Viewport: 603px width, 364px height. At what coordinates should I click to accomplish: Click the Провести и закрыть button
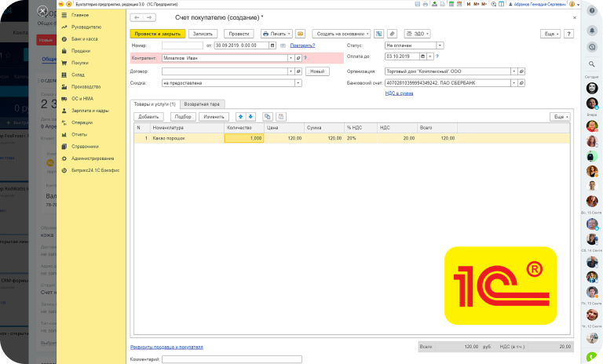157,34
